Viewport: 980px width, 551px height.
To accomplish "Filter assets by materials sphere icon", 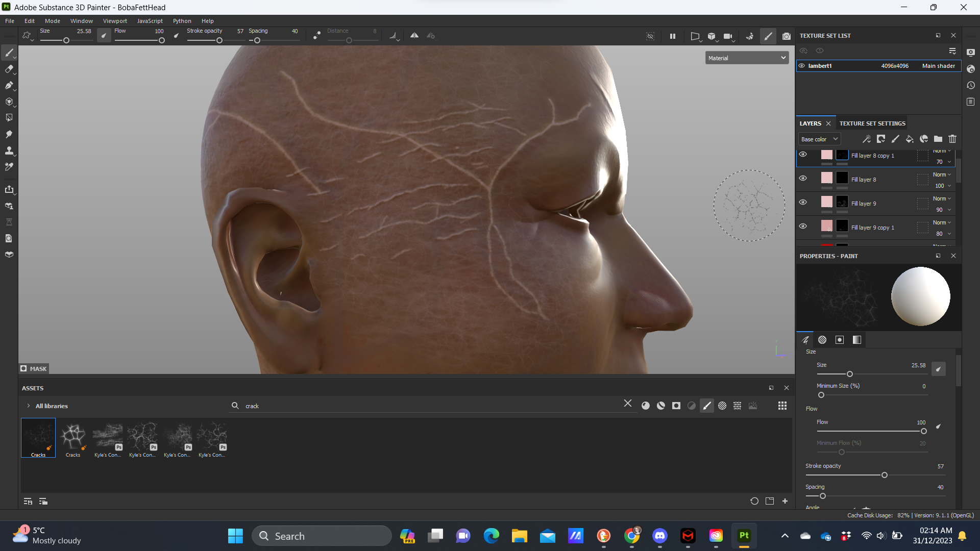I will (646, 406).
